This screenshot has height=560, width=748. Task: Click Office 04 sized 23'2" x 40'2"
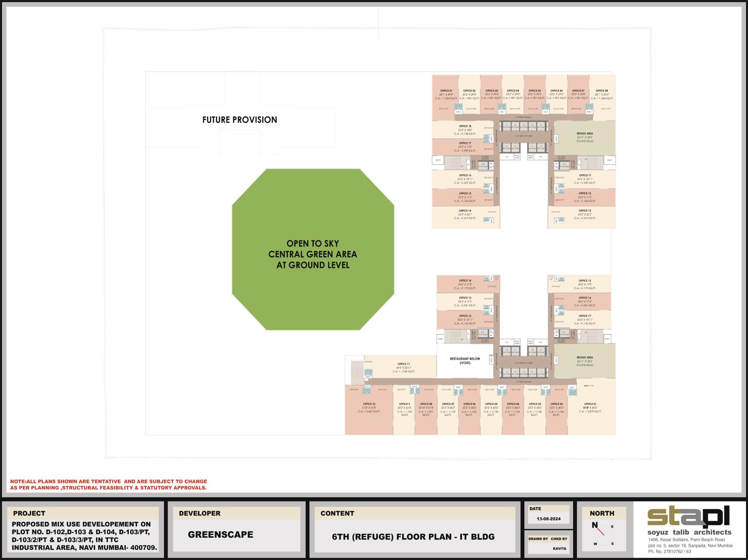tap(513, 409)
